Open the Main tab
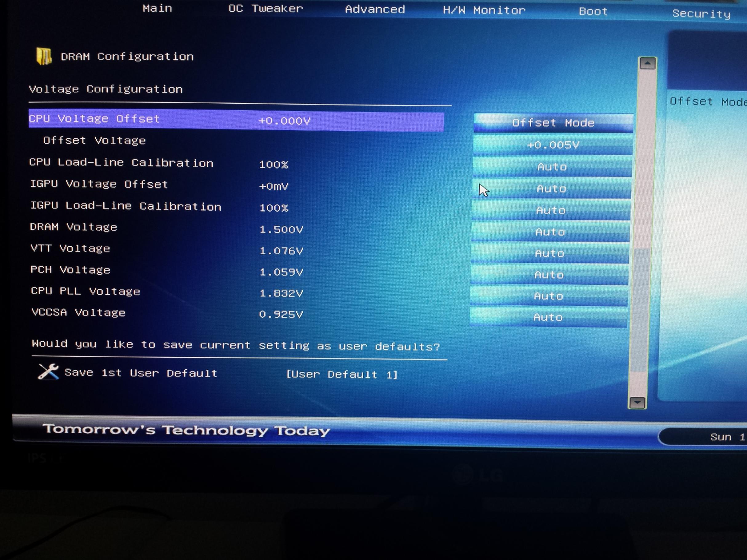The width and height of the screenshot is (747, 560). pyautogui.click(x=157, y=8)
